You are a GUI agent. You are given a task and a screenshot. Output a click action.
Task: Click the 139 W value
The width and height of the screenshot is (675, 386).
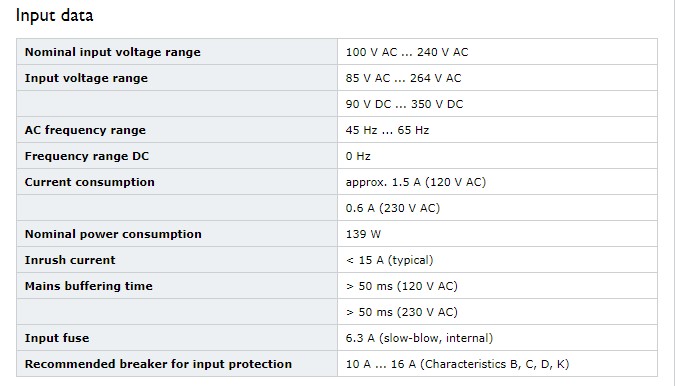(363, 234)
